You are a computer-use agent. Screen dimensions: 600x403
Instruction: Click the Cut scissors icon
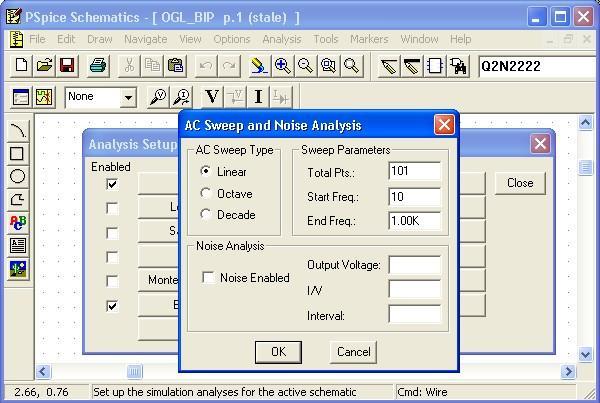(129, 65)
